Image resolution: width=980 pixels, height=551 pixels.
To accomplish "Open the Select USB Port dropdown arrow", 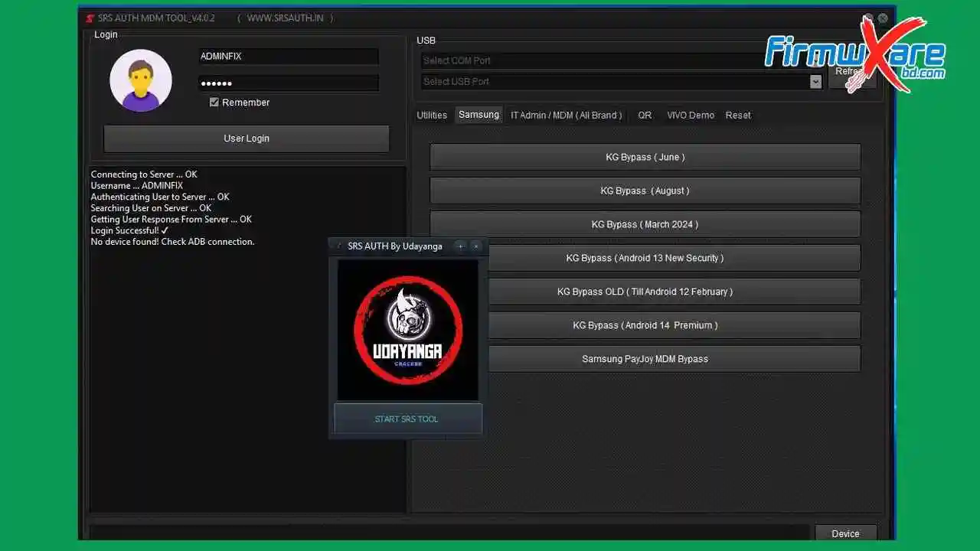I will point(815,81).
